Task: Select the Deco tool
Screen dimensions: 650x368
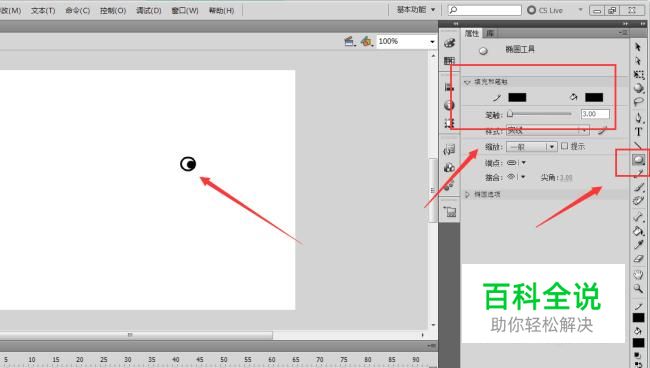Action: 638,201
